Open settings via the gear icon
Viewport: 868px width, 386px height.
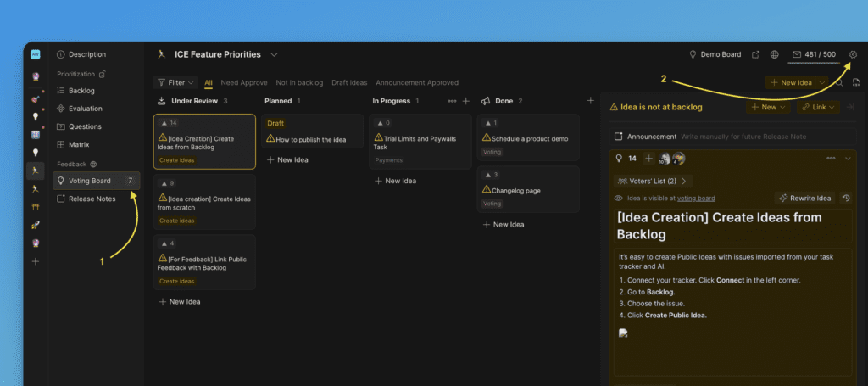click(853, 54)
